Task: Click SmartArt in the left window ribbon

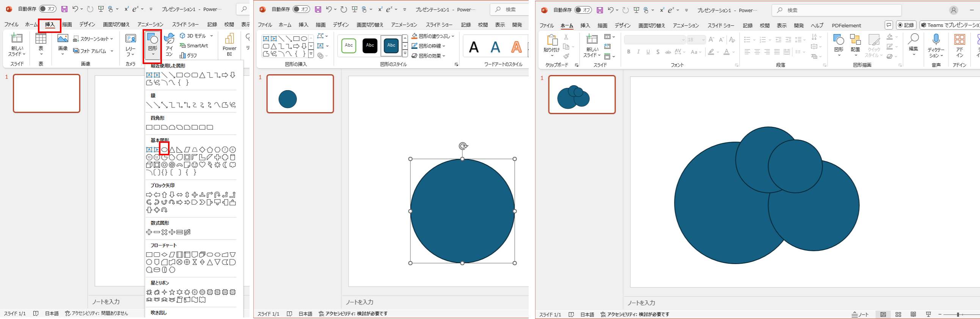Action: 194,45
